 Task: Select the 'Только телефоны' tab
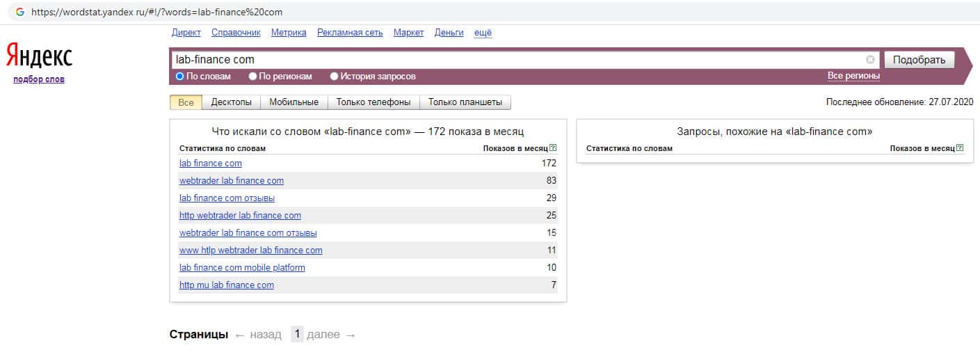pos(373,102)
